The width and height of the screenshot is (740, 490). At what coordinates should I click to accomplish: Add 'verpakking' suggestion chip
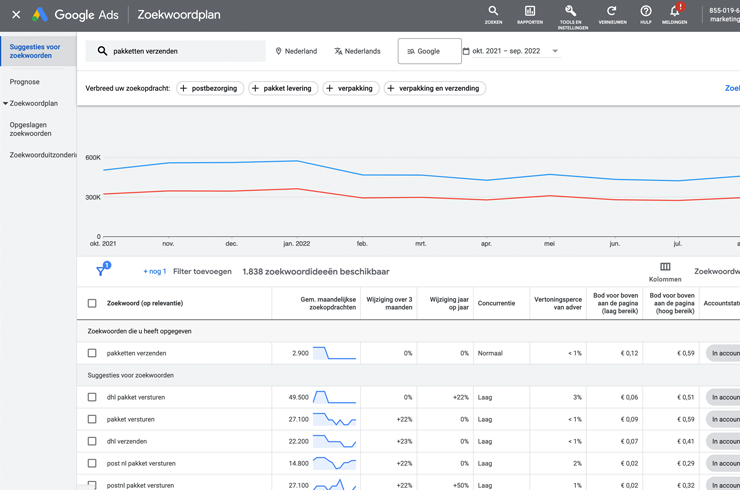[x=351, y=88]
